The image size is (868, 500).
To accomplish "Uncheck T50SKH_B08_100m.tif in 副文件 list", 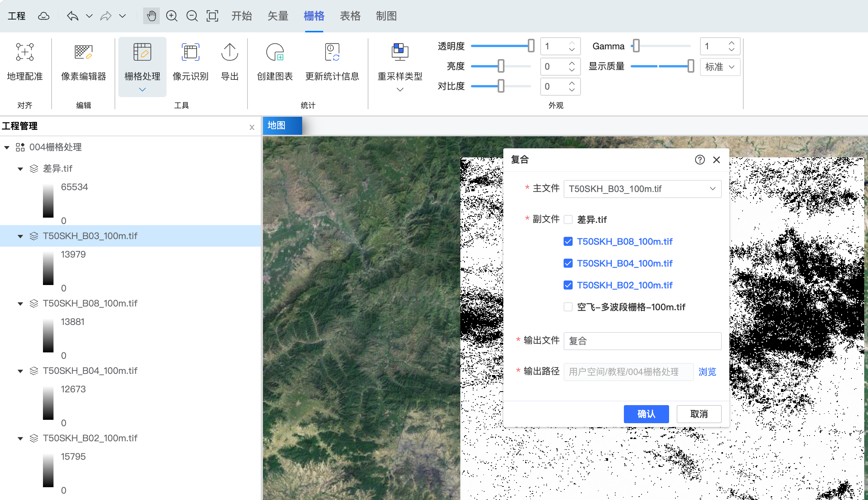I will click(x=568, y=241).
